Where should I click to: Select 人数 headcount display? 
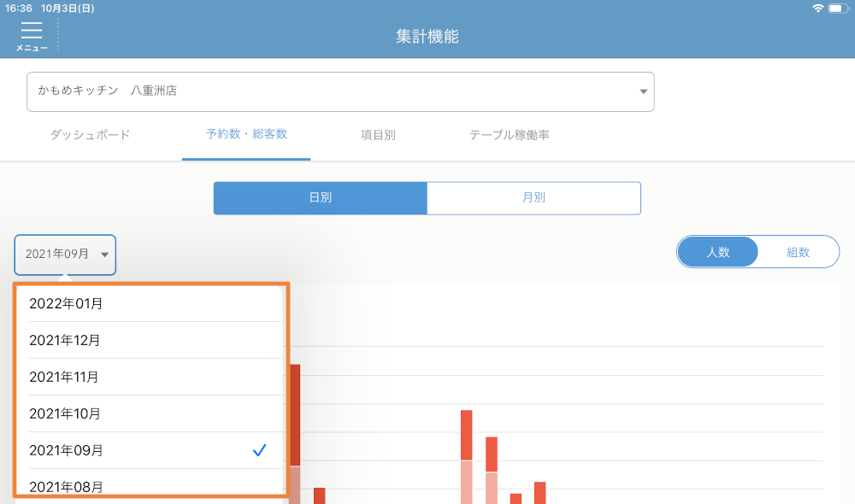click(717, 252)
